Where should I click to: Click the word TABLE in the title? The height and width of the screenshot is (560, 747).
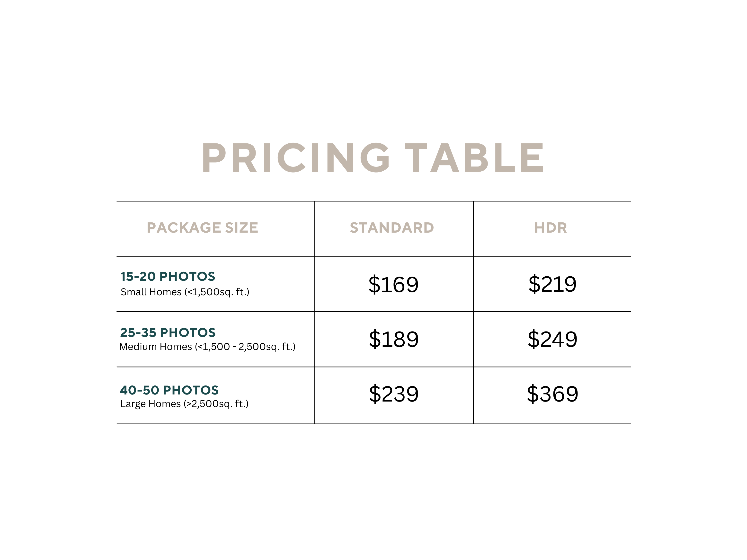[474, 158]
